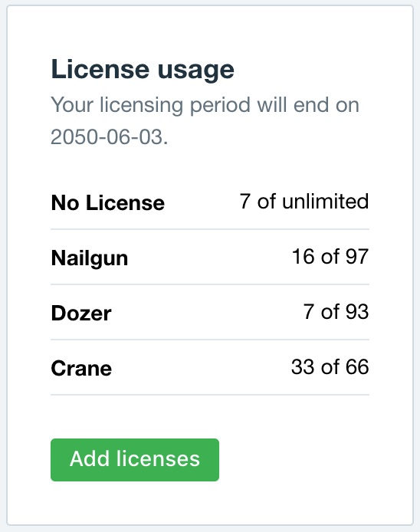Click the word licenses on green button
The image size is (420, 532).
(158, 459)
